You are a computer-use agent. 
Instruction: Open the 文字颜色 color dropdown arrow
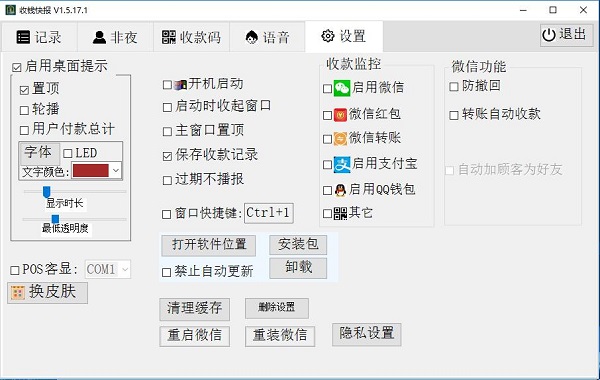pos(116,171)
